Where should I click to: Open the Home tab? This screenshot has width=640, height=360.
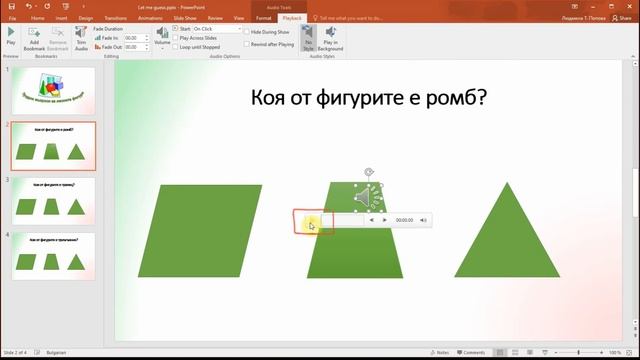coord(38,18)
